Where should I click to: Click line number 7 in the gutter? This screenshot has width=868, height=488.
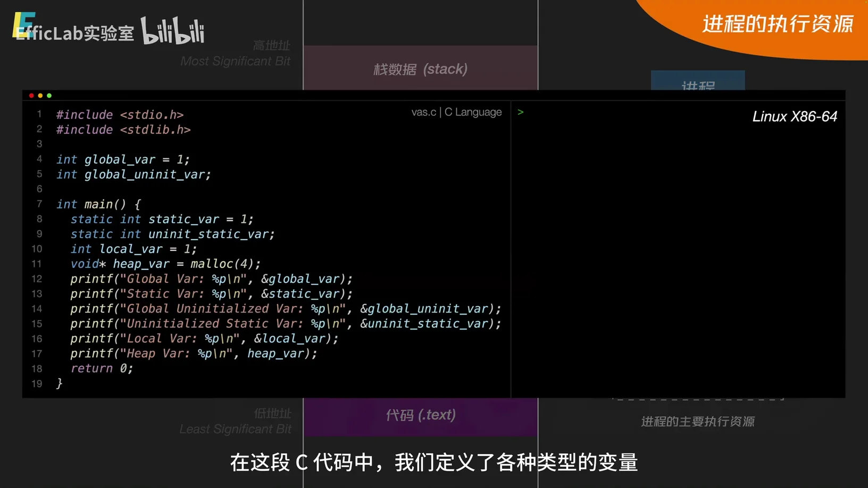(x=39, y=204)
